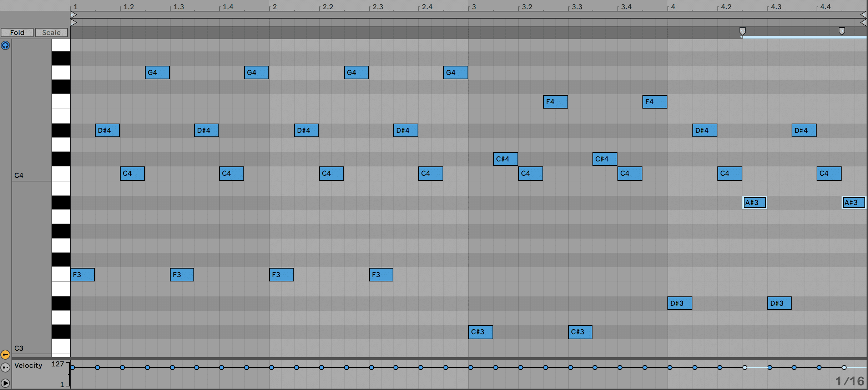Image resolution: width=868 pixels, height=390 pixels.
Task: Play the C4 piano key
Action: (61, 174)
